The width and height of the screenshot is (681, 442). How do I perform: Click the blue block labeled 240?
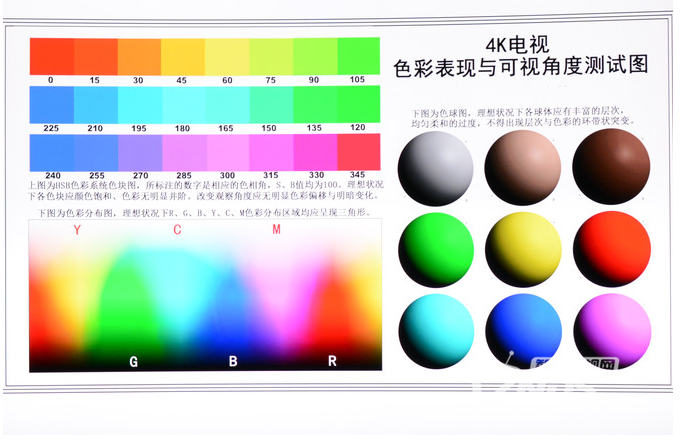pos(51,151)
